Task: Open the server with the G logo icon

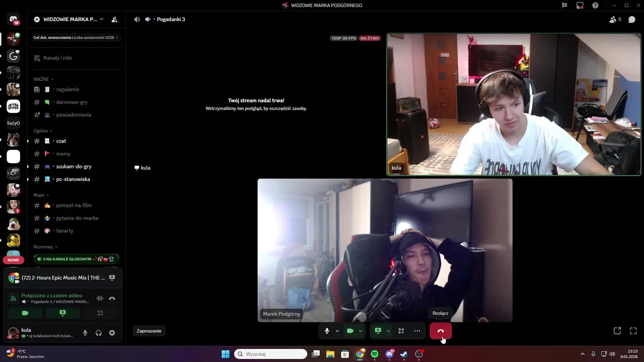Action: [14, 56]
